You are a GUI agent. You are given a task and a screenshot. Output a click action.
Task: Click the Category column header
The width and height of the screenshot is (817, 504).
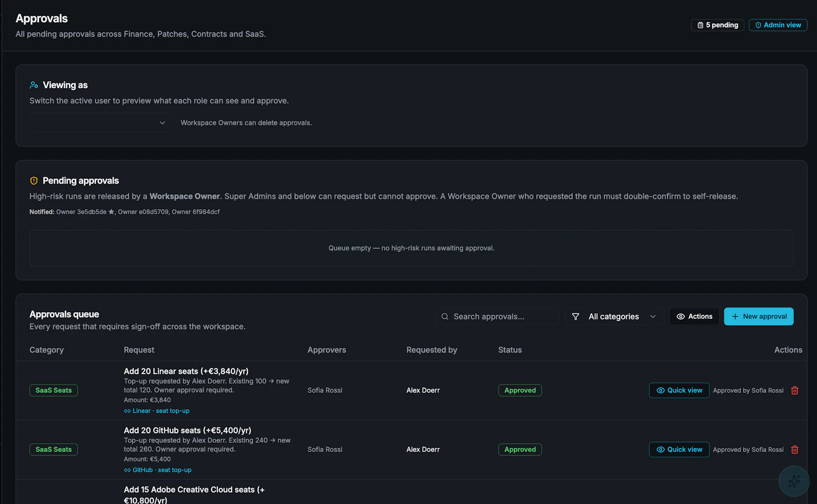click(x=46, y=350)
